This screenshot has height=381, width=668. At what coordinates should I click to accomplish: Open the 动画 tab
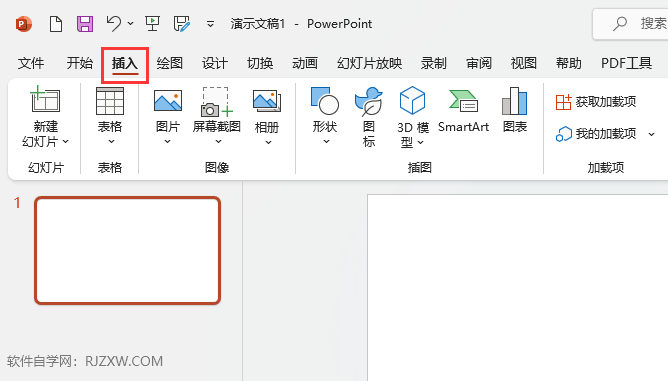click(x=305, y=64)
